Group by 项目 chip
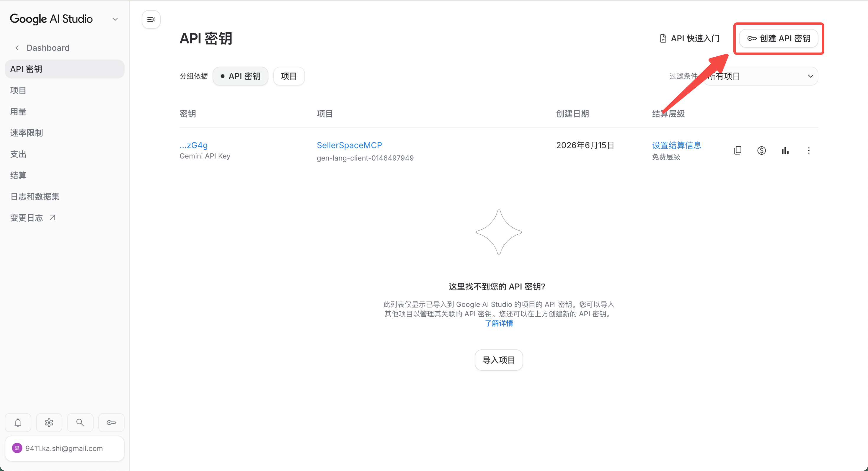868x471 pixels. pos(289,76)
